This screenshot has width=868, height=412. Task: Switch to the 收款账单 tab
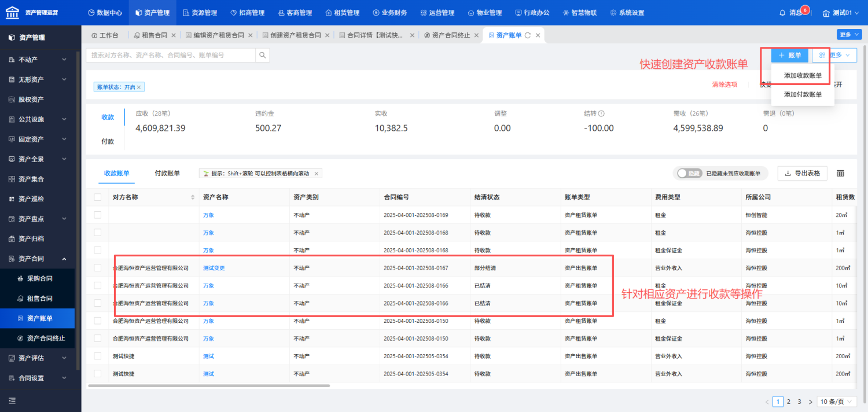pos(116,173)
